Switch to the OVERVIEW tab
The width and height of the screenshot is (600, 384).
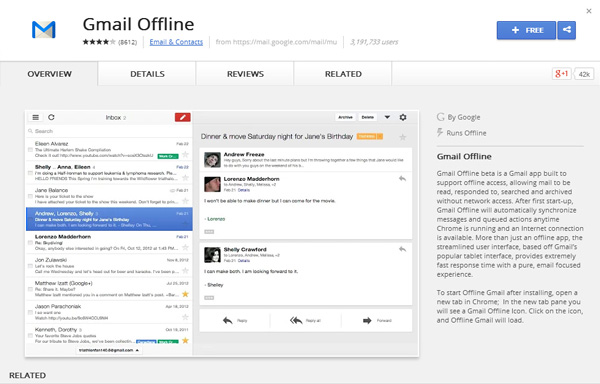pyautogui.click(x=49, y=74)
